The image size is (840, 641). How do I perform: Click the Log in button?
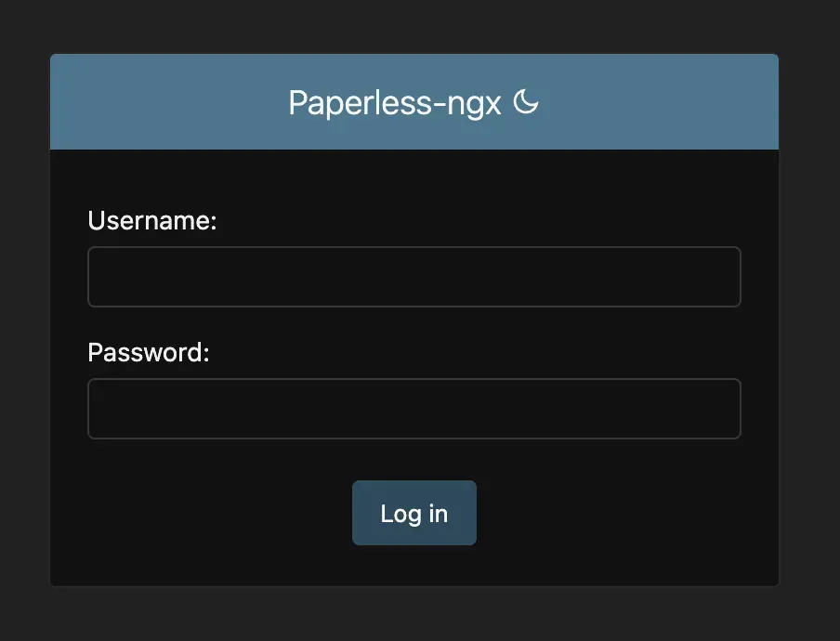(414, 513)
